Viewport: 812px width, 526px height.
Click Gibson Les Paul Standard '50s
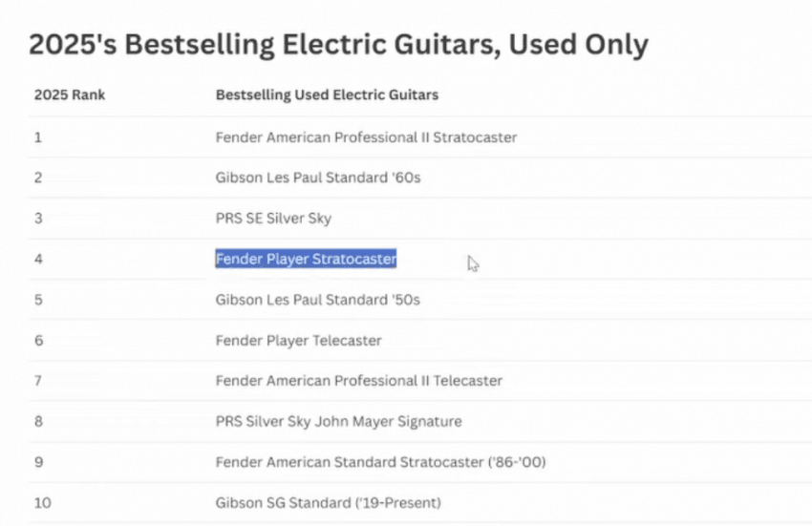click(317, 300)
